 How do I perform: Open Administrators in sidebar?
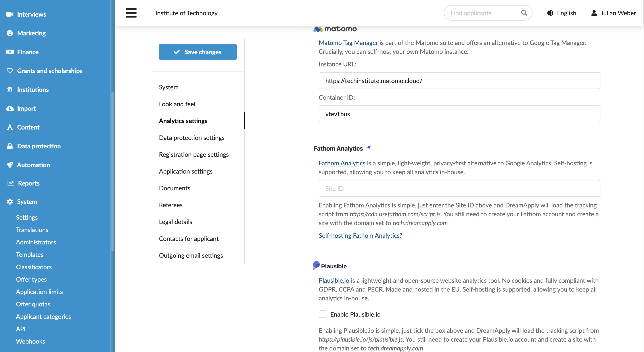click(x=36, y=242)
